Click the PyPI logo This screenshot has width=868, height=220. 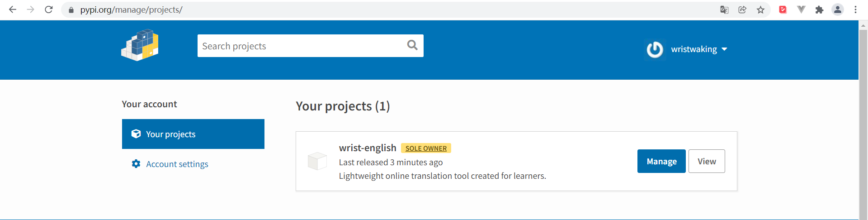click(x=140, y=45)
